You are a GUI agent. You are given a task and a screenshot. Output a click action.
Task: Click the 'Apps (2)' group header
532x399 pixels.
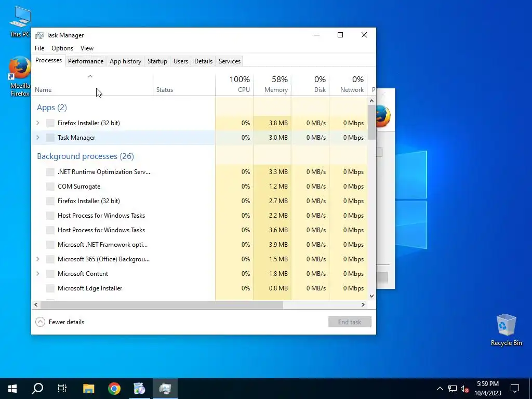click(52, 108)
